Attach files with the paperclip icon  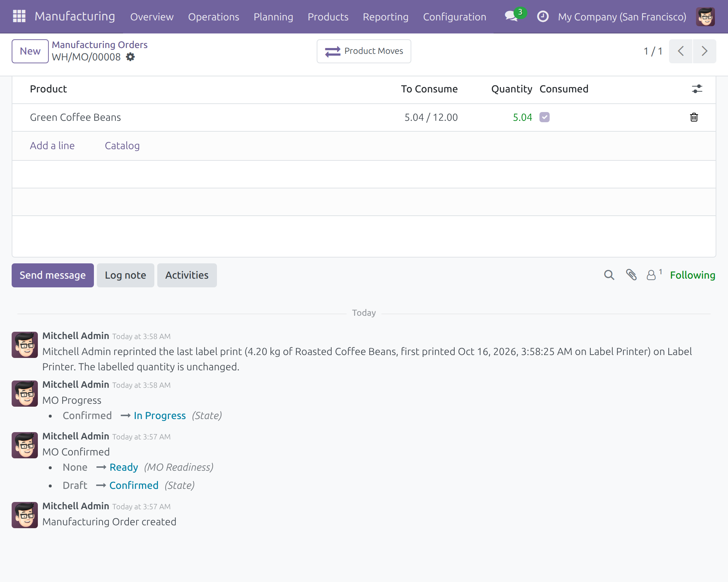point(631,275)
